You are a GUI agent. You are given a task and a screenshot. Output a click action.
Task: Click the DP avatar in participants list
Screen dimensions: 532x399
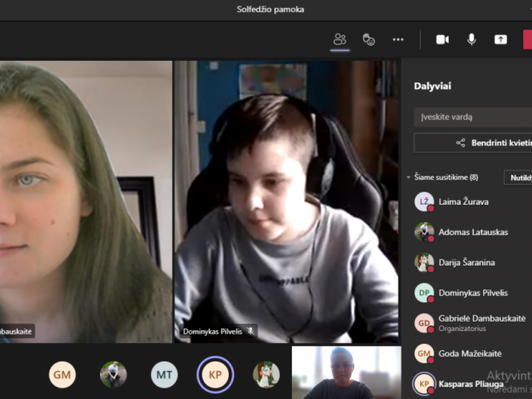pyautogui.click(x=424, y=293)
